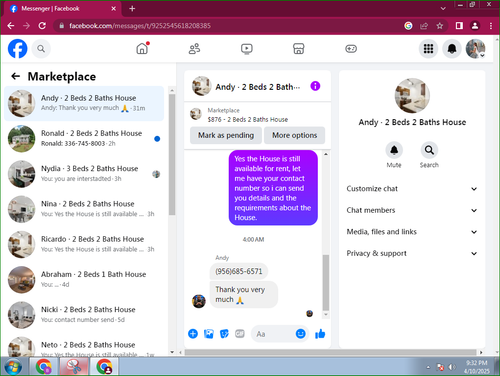Click volume speaker in system tray
The image size is (500, 376).
click(452, 367)
